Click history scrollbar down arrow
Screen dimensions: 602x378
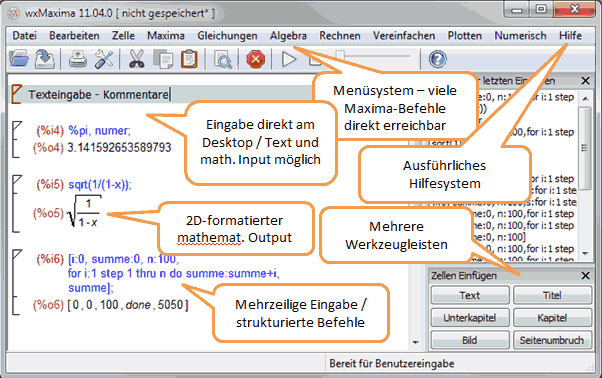pyautogui.click(x=585, y=253)
